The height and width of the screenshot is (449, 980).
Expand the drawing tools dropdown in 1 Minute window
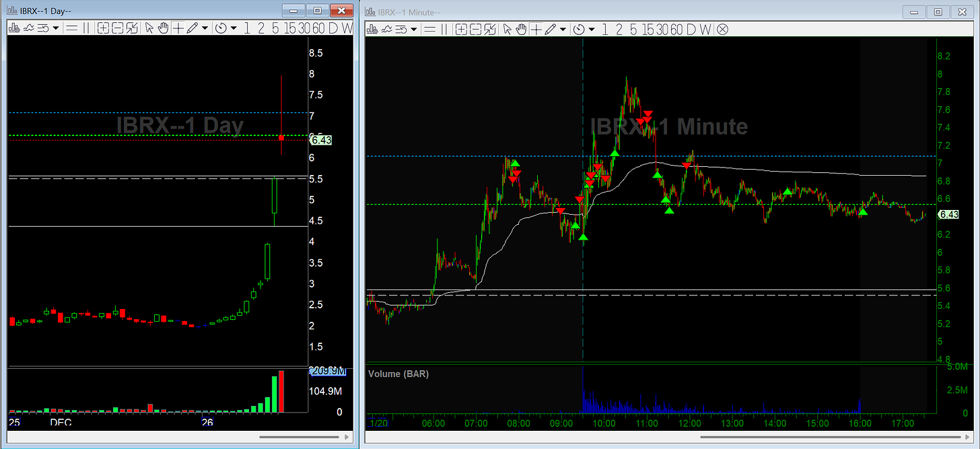pos(563,29)
